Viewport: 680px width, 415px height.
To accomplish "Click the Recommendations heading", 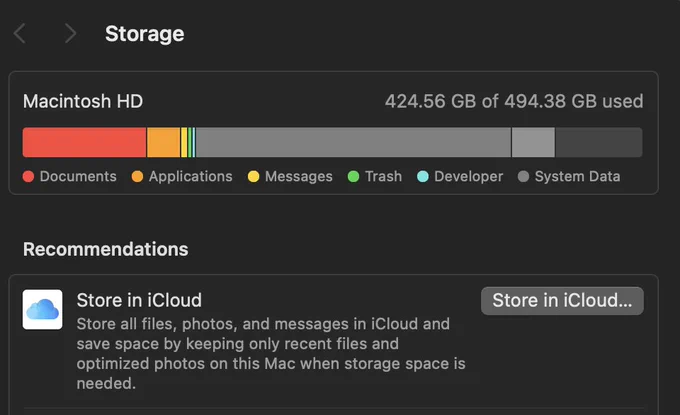I will point(106,249).
